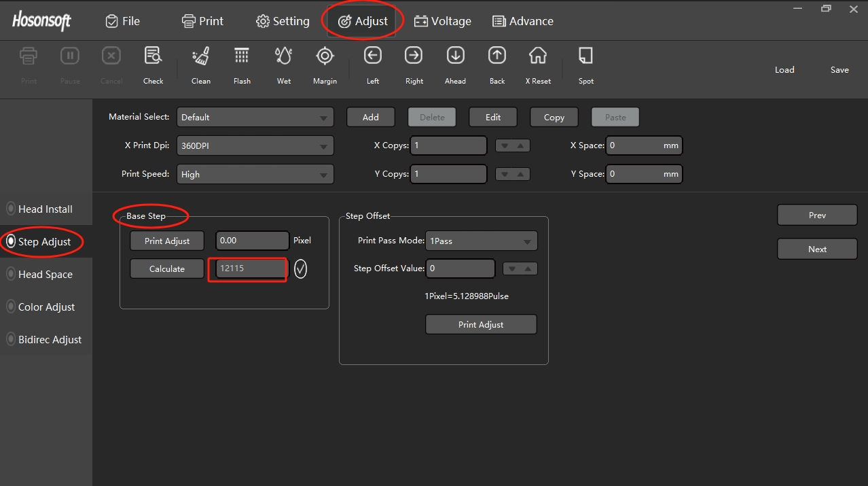Select the Head Install radio option

pyautogui.click(x=11, y=209)
